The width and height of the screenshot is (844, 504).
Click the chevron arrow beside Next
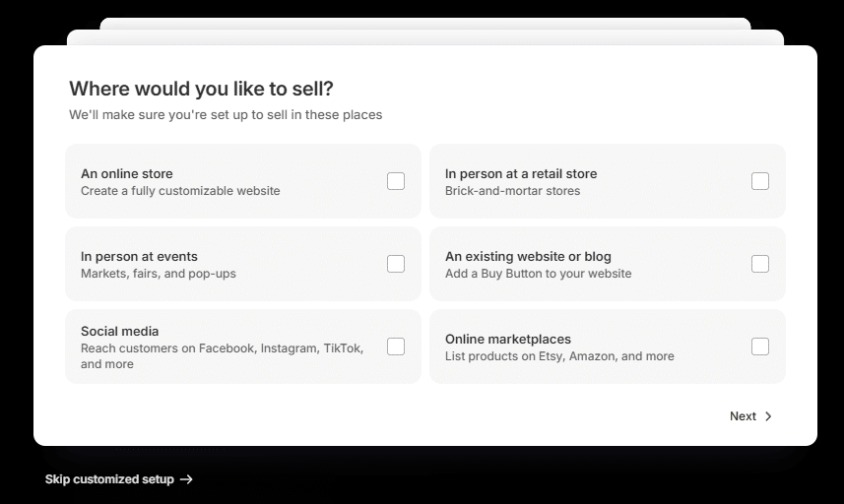click(x=768, y=416)
